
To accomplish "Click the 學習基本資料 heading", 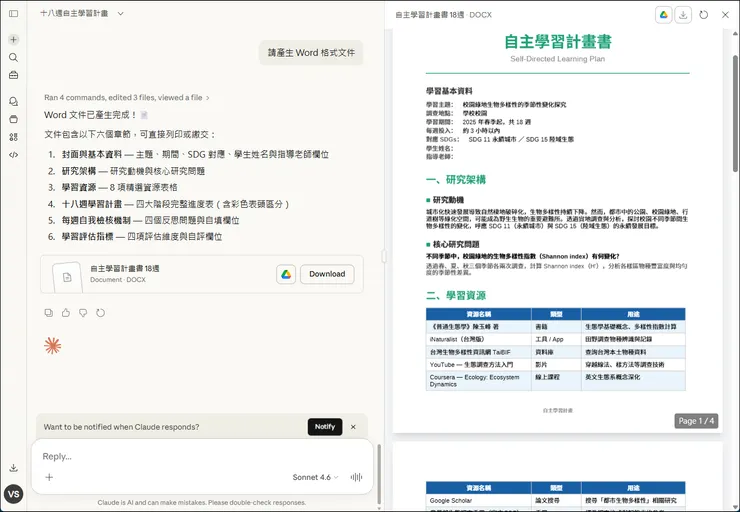I will (x=449, y=91).
